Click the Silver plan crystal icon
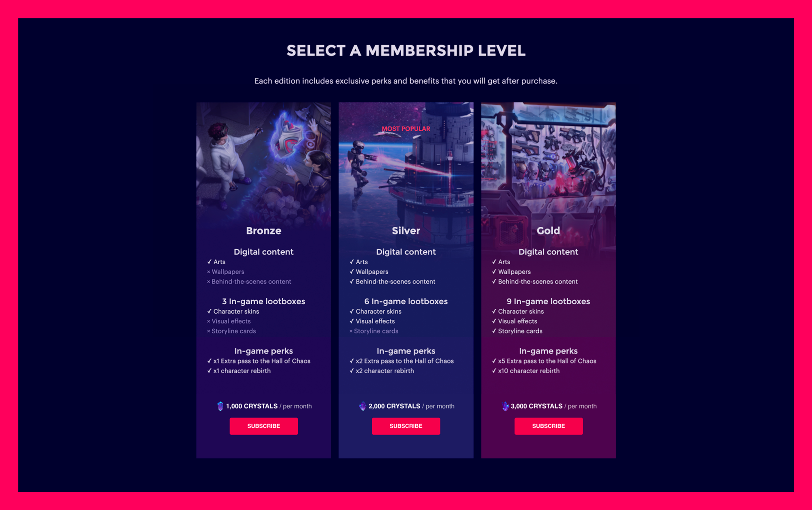The image size is (812, 510). pyautogui.click(x=363, y=406)
